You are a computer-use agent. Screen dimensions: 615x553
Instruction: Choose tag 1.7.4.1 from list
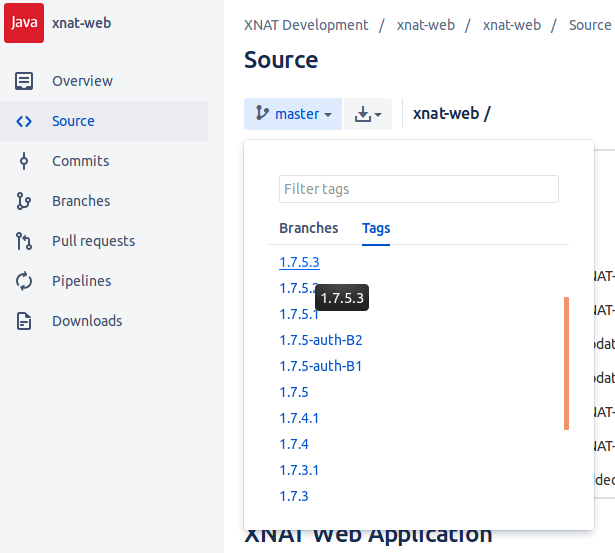pos(299,418)
